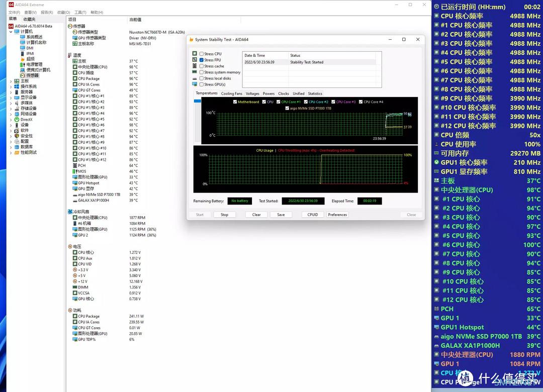Collapse the 计算机 tree node
543x392 pixels.
[x=11, y=32]
